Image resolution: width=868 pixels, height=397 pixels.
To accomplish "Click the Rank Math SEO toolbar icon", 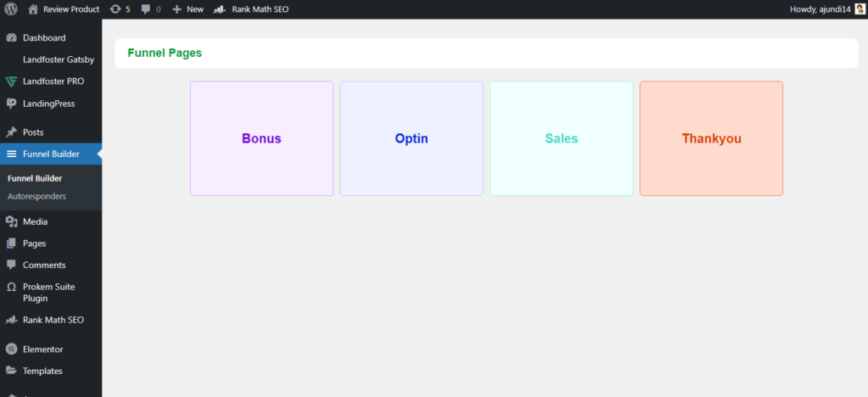I will pos(220,9).
